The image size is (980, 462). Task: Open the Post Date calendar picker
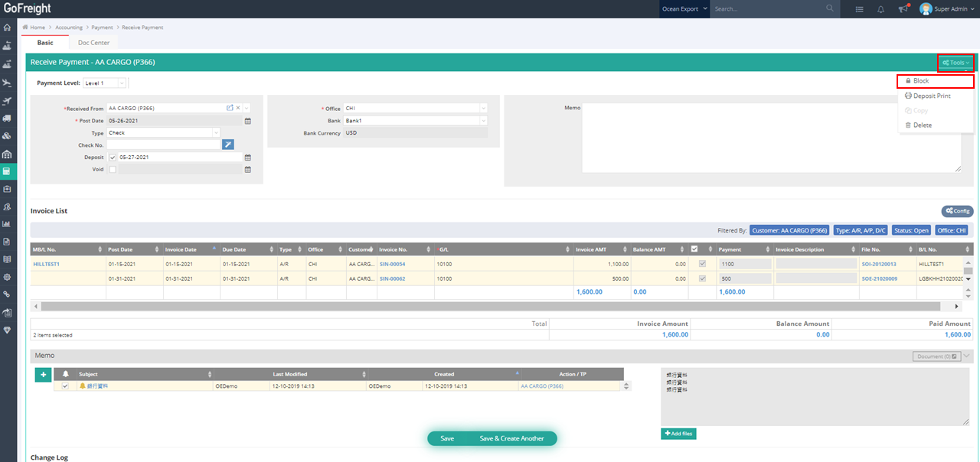tap(247, 121)
